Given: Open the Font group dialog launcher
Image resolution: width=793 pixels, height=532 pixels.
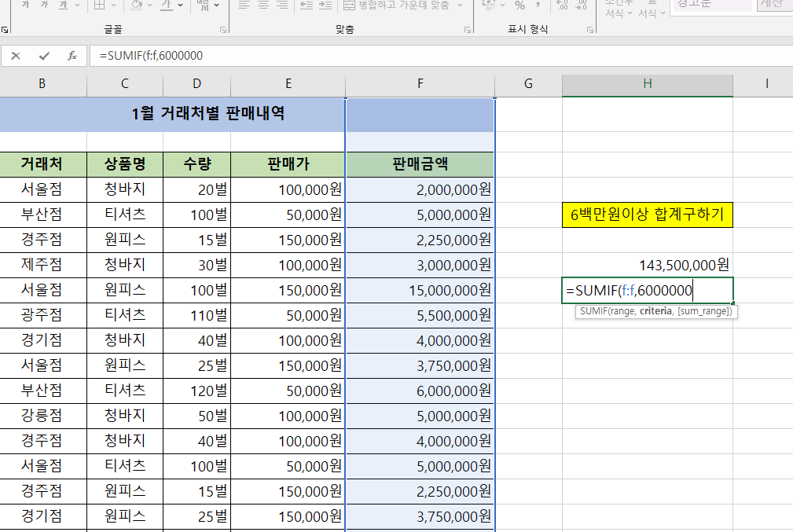Looking at the screenshot, I should click(x=223, y=31).
